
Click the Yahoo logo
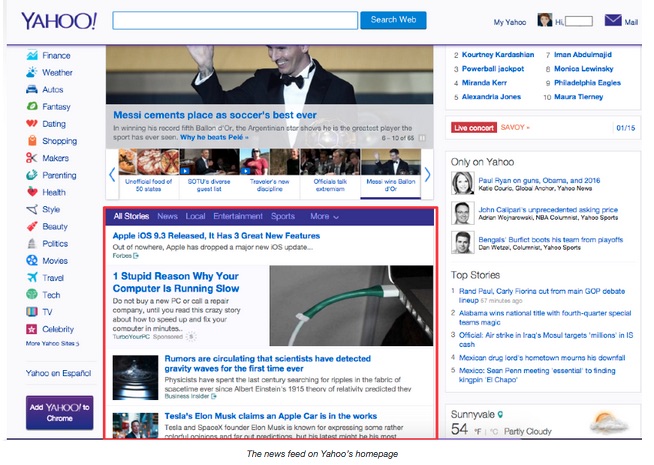58,21
